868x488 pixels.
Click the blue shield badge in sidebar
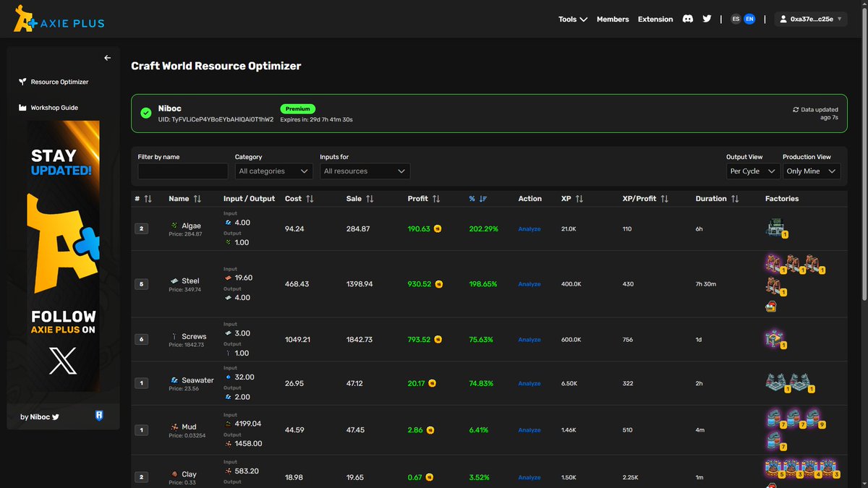(98, 416)
